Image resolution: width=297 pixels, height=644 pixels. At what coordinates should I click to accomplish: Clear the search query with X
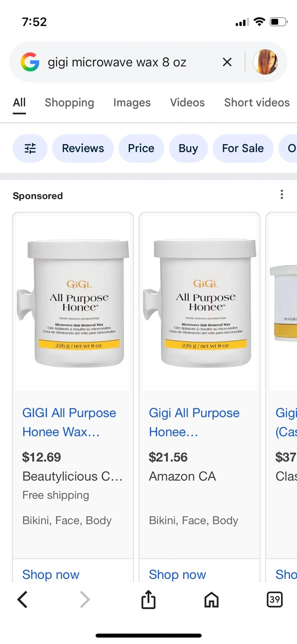[227, 62]
